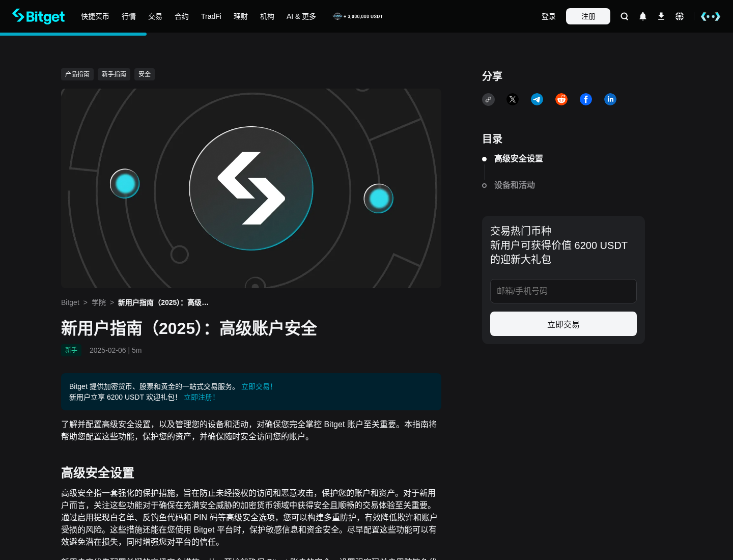Share the article on X

513,99
